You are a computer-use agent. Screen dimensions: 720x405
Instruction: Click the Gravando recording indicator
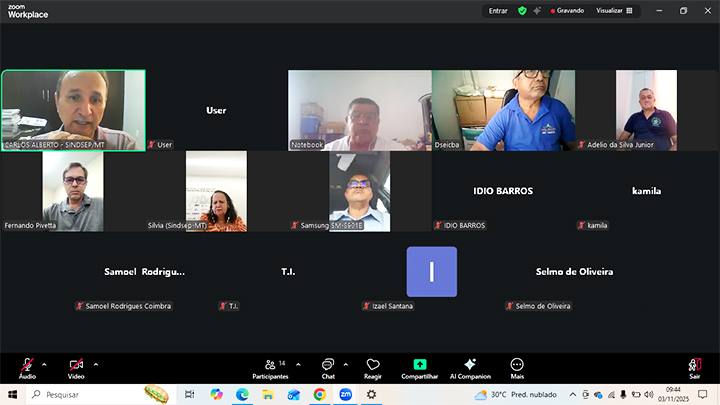click(x=567, y=11)
